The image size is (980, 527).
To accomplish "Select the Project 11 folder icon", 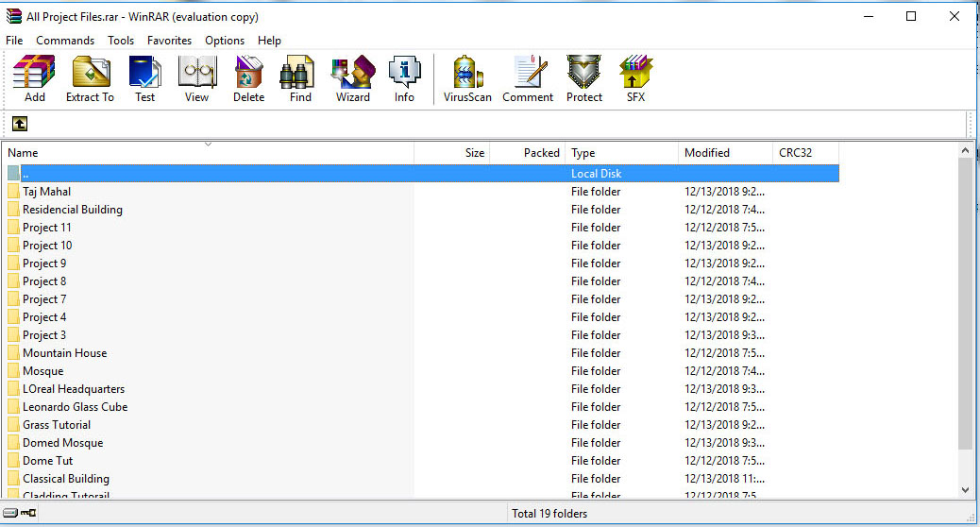I will pos(13,228).
